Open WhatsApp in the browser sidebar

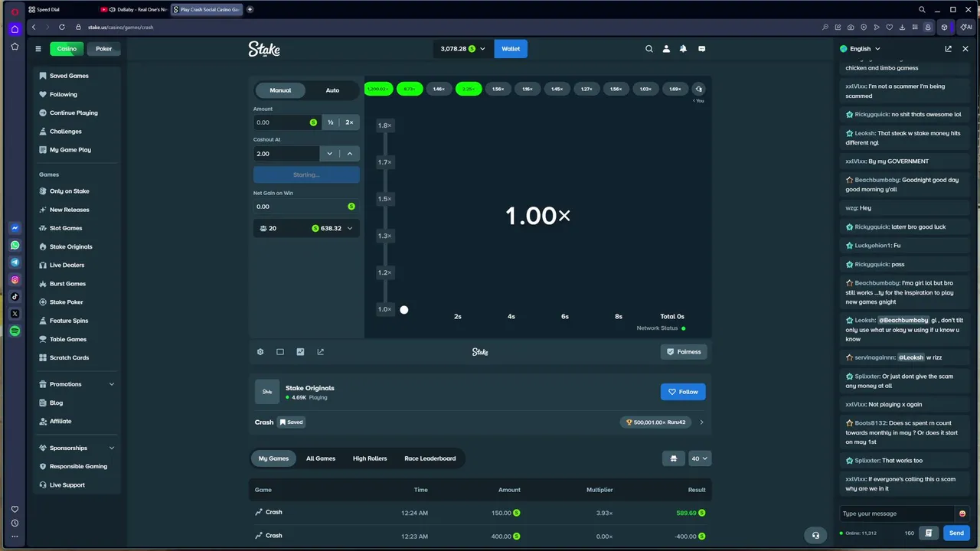pos(15,246)
